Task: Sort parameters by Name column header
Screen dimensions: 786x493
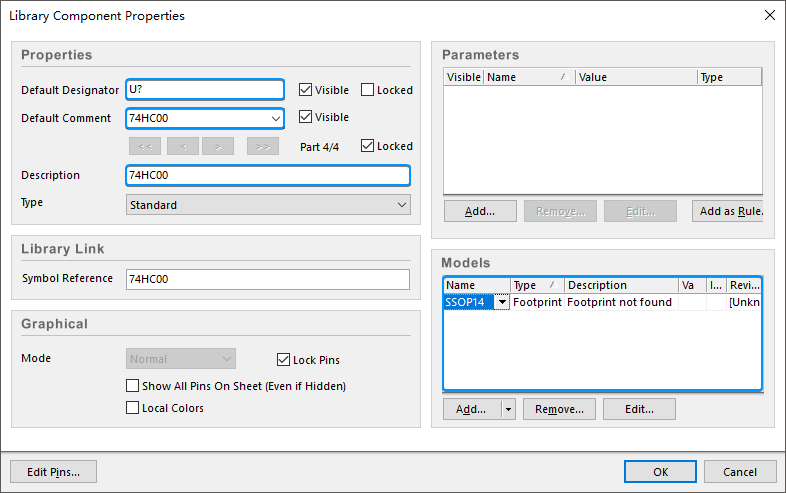Action: (x=529, y=77)
